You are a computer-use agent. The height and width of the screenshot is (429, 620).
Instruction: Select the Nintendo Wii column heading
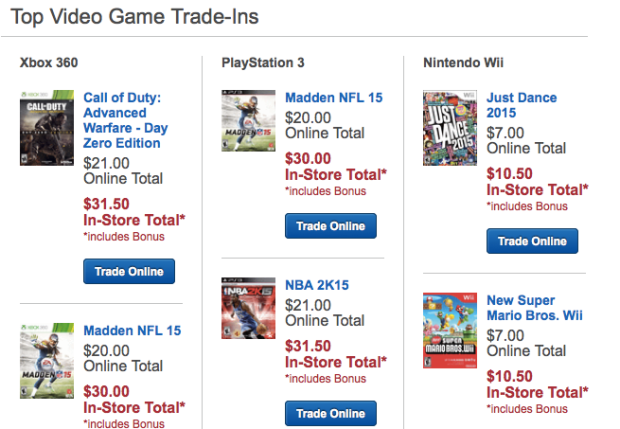(x=463, y=62)
